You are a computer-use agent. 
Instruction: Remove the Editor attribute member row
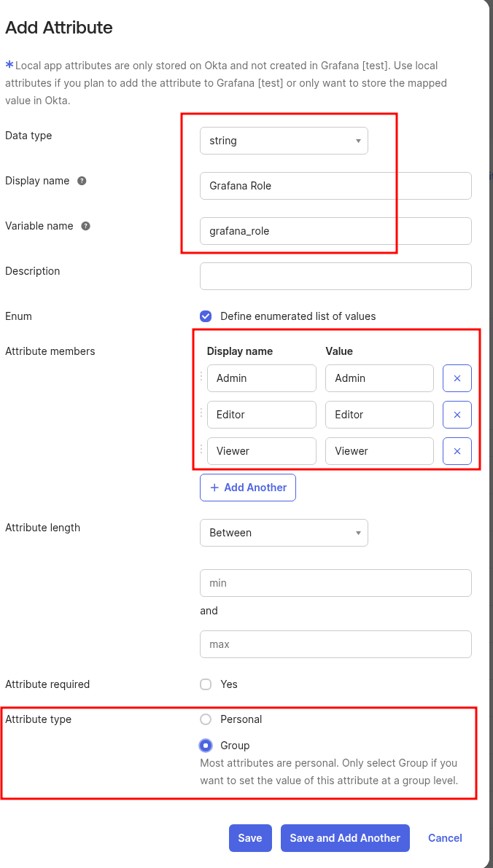[457, 415]
